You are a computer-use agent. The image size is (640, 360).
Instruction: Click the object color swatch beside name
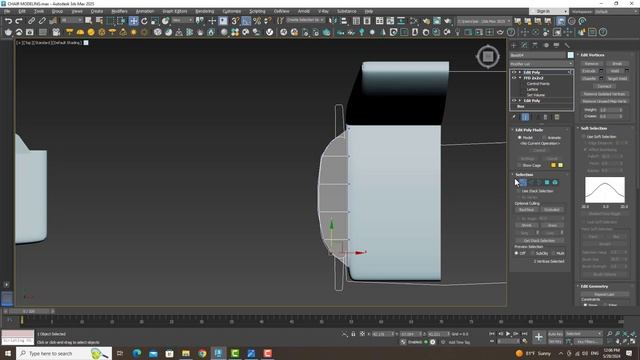570,55
